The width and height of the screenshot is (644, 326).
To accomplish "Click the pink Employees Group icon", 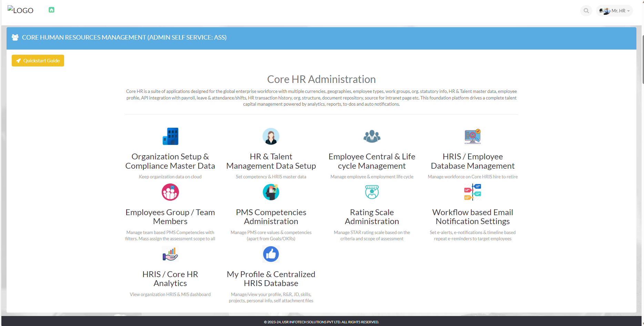I will coord(170,192).
